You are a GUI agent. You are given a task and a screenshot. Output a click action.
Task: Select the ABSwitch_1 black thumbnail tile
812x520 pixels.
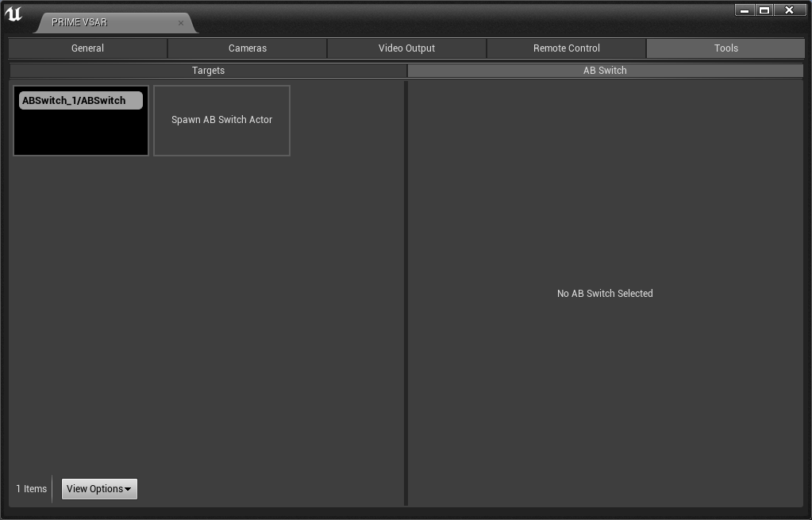tap(81, 131)
